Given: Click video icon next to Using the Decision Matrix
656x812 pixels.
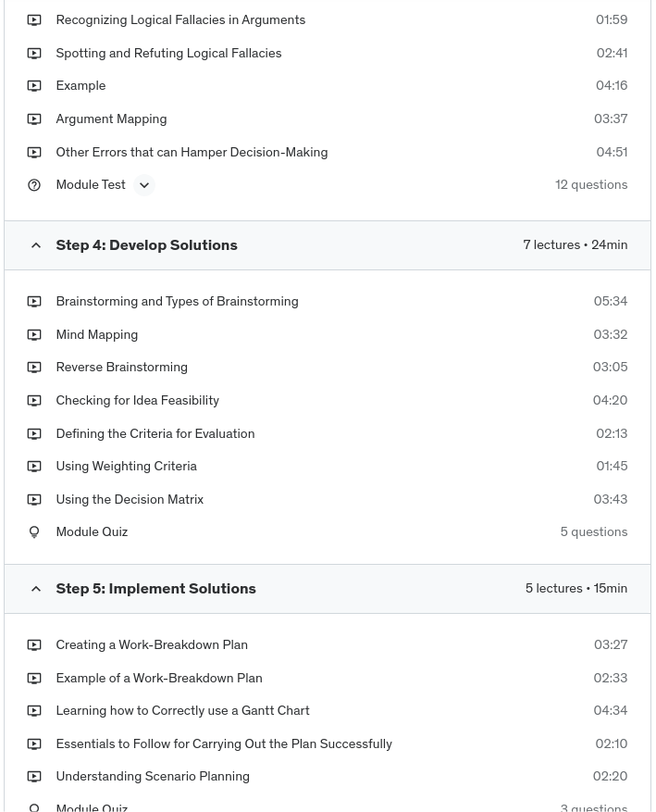Looking at the screenshot, I should point(34,500).
